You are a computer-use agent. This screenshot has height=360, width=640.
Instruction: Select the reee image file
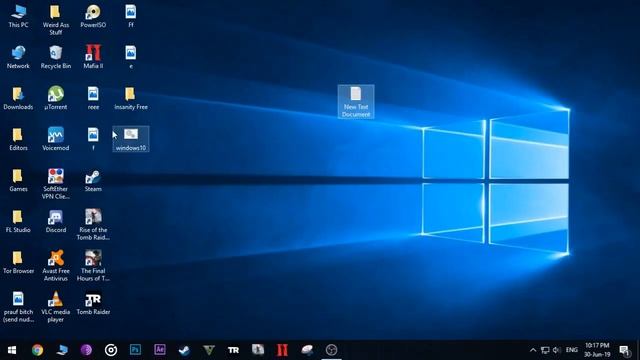(x=93, y=98)
